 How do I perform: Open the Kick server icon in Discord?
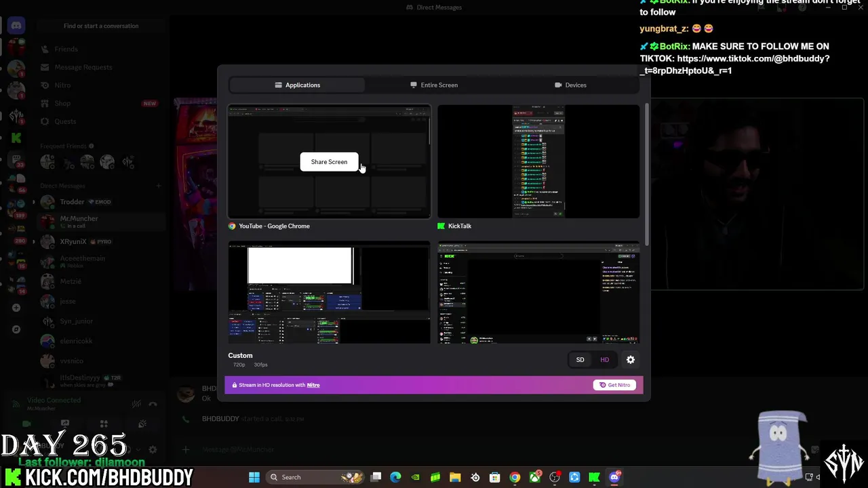pos(16,138)
